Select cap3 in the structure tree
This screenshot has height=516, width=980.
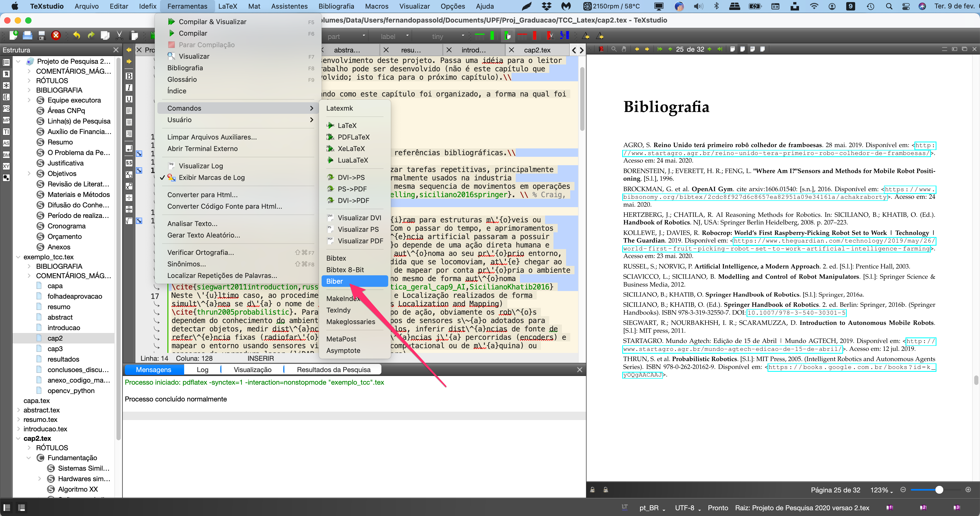55,349
